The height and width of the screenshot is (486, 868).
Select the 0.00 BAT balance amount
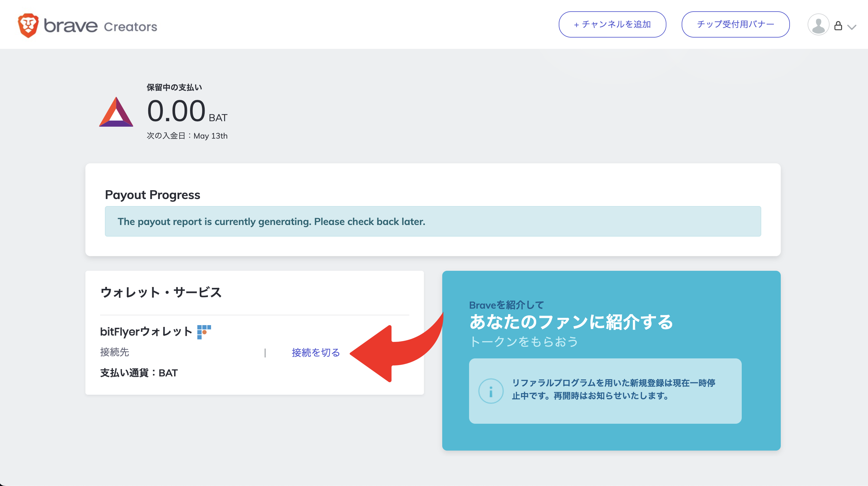tap(187, 111)
